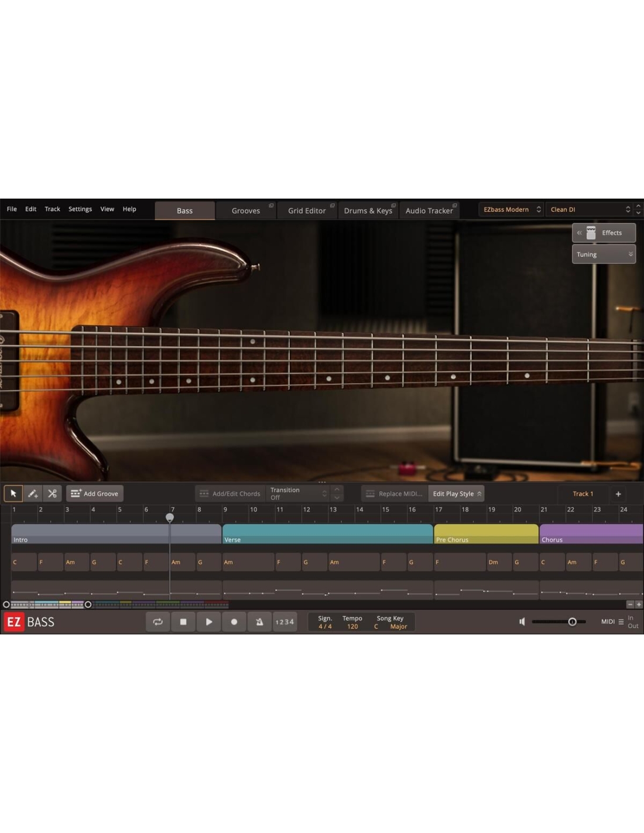Select the arrow pointer tool

(13, 493)
